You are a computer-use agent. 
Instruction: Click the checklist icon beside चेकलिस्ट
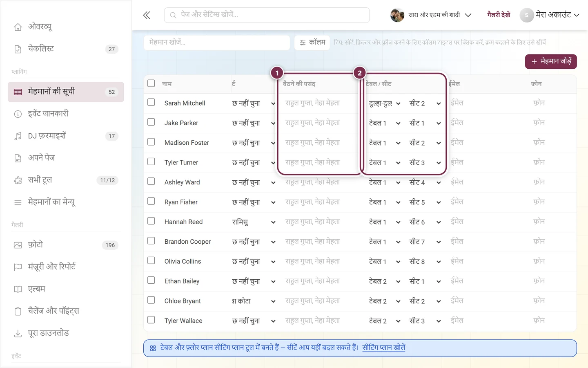click(18, 49)
